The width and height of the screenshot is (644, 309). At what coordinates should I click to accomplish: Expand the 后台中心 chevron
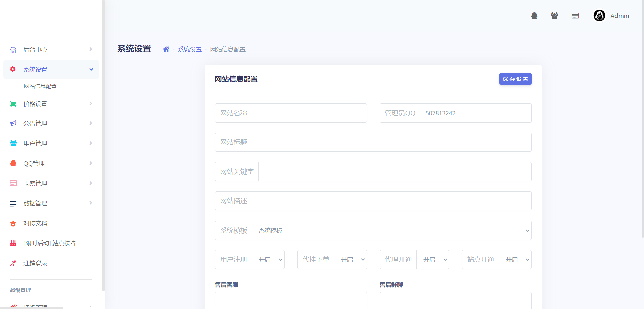click(91, 49)
